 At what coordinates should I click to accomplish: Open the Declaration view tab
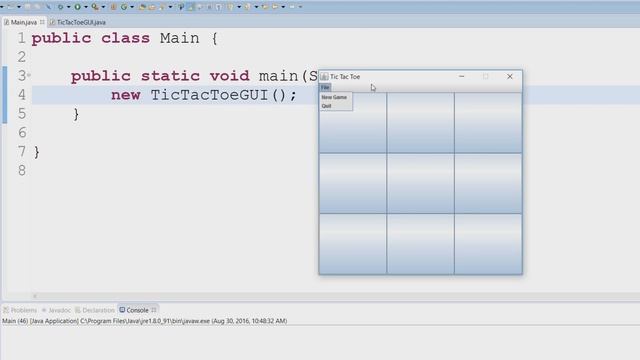95,310
